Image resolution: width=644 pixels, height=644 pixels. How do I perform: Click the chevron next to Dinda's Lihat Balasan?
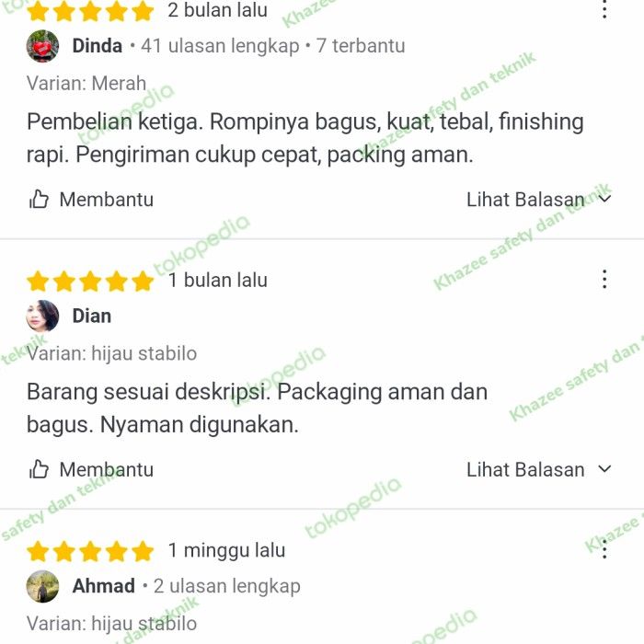604,199
